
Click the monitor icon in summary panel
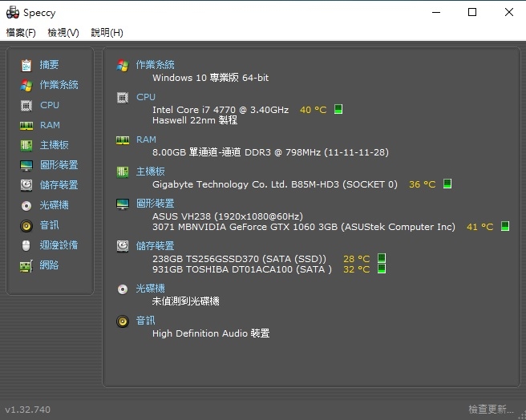tap(123, 204)
